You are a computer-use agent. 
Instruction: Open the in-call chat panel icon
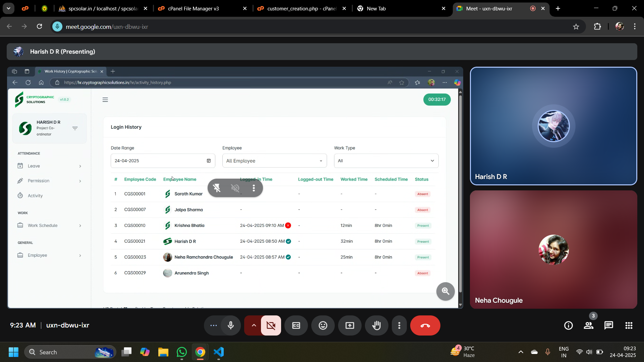[609, 325]
